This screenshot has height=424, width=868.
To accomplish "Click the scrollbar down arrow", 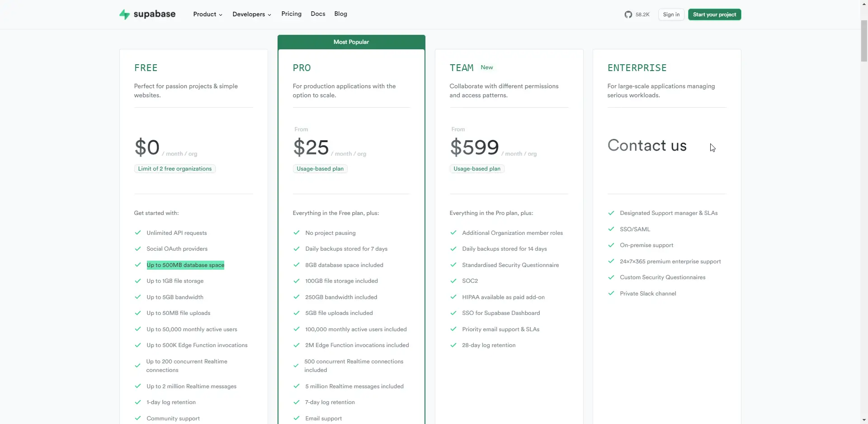I will pos(864,420).
